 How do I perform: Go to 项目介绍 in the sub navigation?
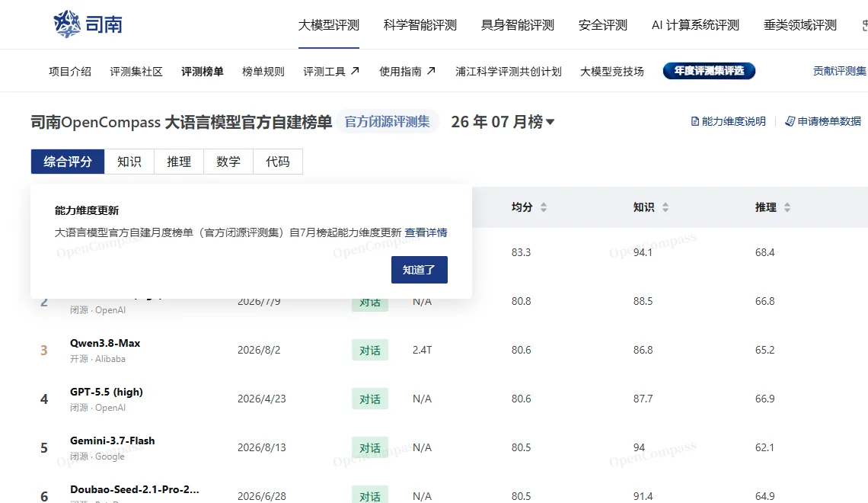click(70, 71)
